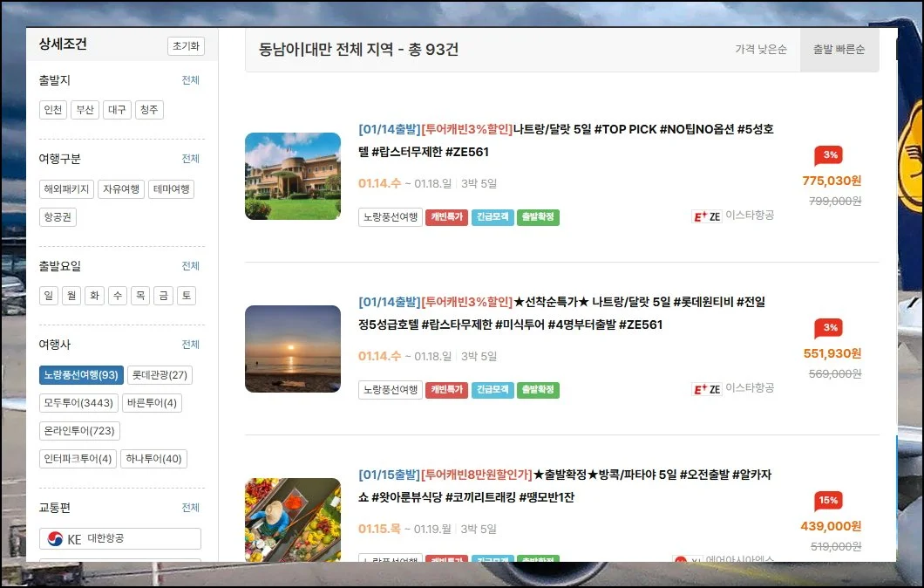Click the 3% discount badge on first package

[828, 155]
